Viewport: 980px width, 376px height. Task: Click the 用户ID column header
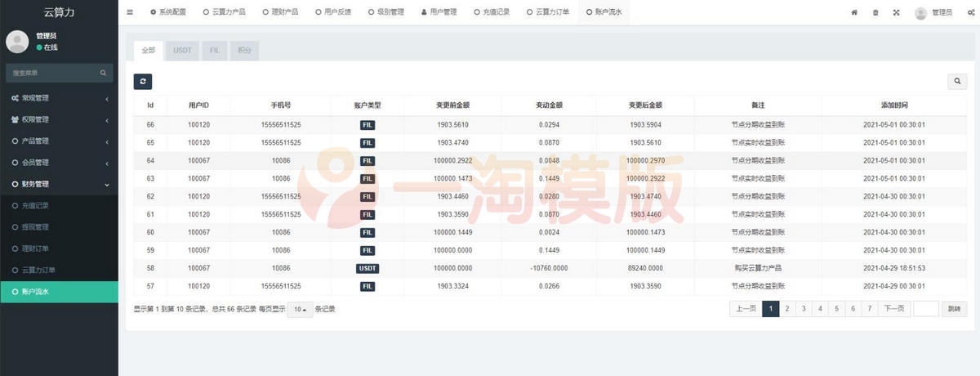pos(198,105)
